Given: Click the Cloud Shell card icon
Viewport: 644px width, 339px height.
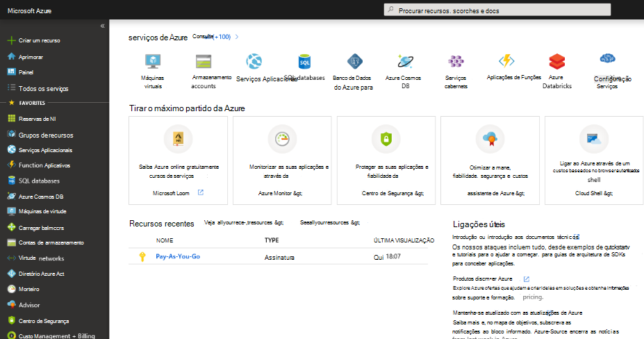Looking at the screenshot, I should point(594,139).
